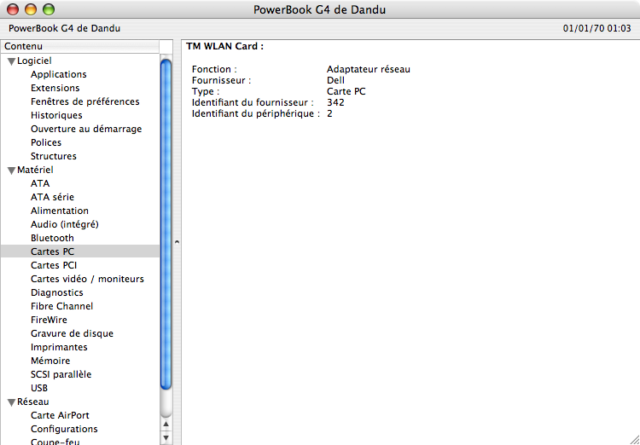Select Polices in the sidebar
The height and width of the screenshot is (445, 640).
pyautogui.click(x=46, y=142)
